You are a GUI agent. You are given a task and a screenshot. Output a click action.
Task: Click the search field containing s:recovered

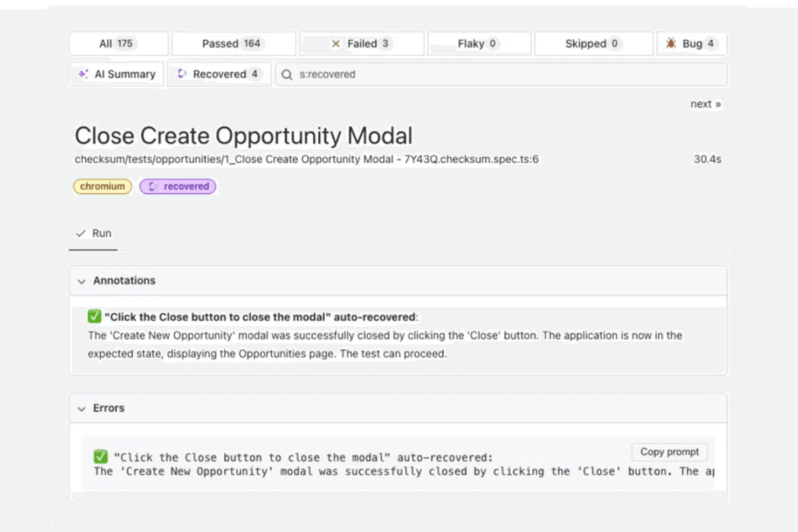pyautogui.click(x=501, y=74)
